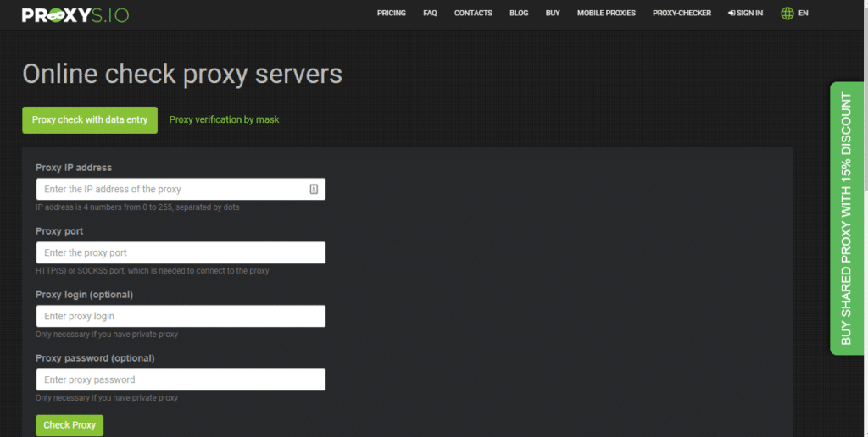Click Proxy login (optional) label
The height and width of the screenshot is (437, 868).
click(x=84, y=295)
